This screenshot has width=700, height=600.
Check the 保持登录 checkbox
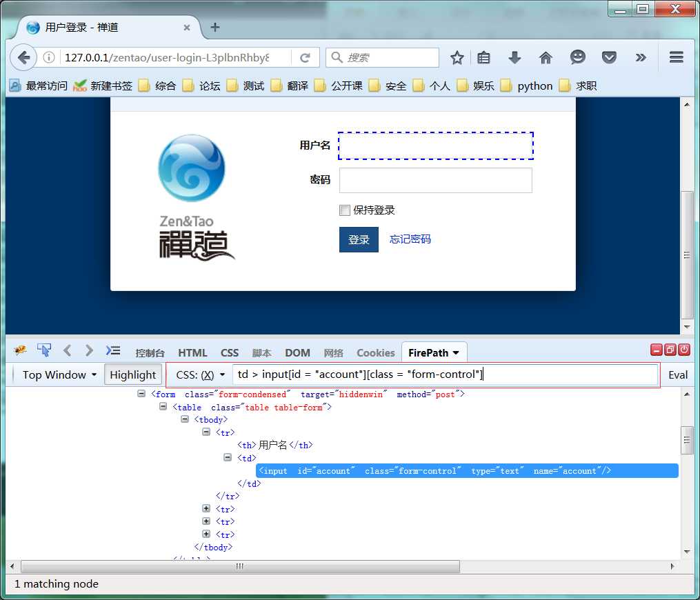click(344, 210)
